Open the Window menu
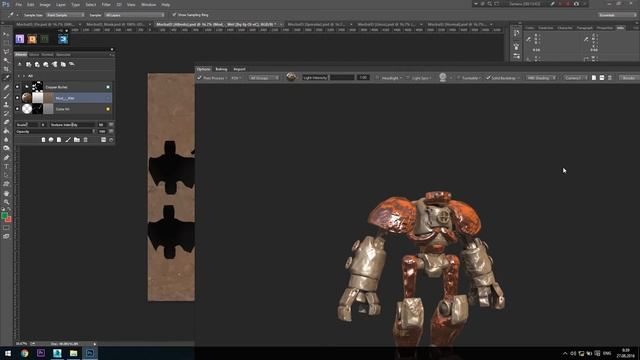Viewport: 640px width, 360px height. click(148, 4)
